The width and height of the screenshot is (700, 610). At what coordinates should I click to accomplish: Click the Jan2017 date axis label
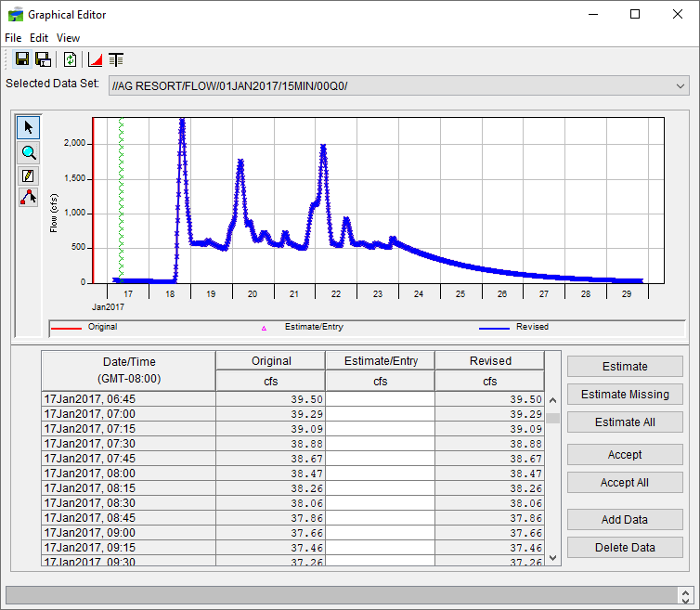click(x=108, y=306)
